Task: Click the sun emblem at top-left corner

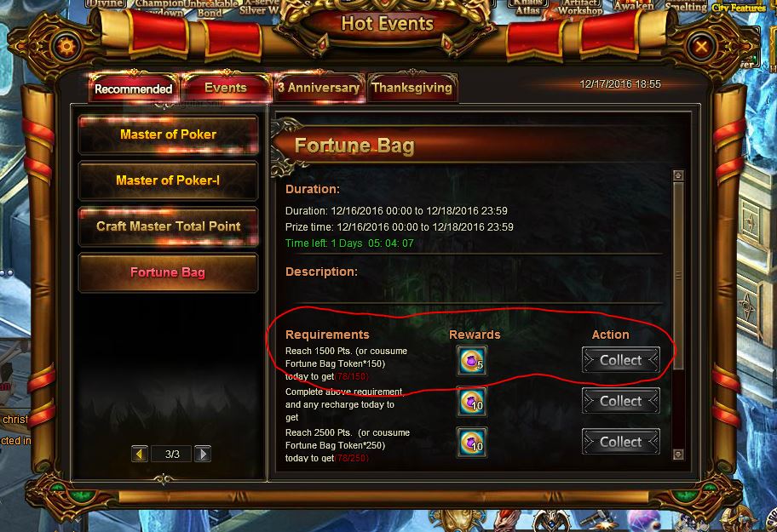Action: [x=67, y=48]
